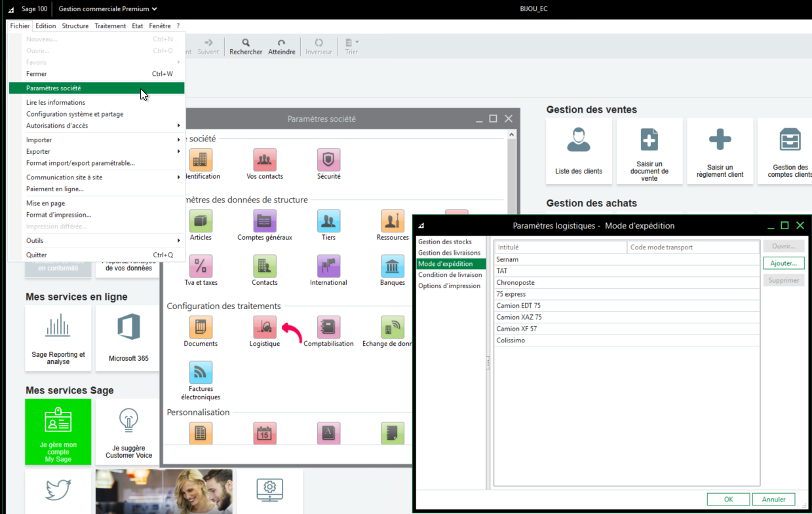The width and height of the screenshot is (812, 514).
Task: Open the Banques parameters icon
Action: pyautogui.click(x=393, y=266)
